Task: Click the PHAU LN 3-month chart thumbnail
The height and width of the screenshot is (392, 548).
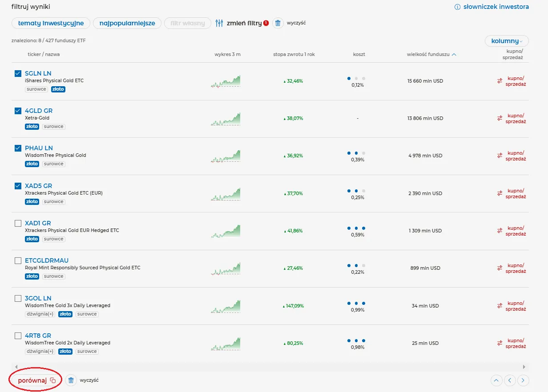Action: pyautogui.click(x=226, y=156)
